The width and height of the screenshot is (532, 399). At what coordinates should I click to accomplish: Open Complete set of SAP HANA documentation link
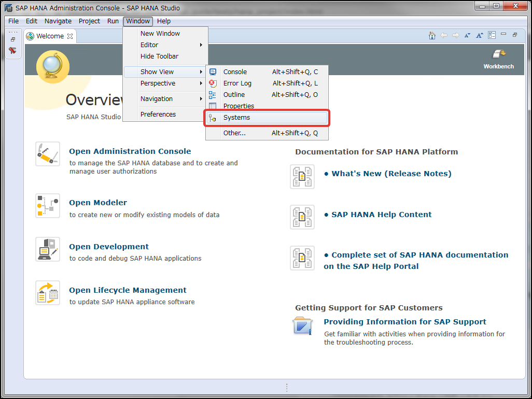(x=416, y=261)
